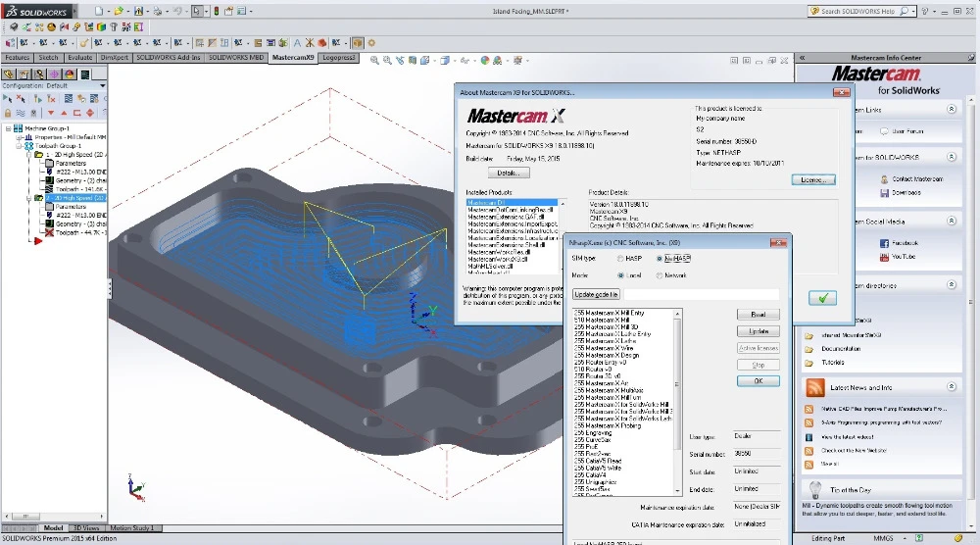
Task: Click the Search SOLIDWORKS Help field
Action: 854,12
